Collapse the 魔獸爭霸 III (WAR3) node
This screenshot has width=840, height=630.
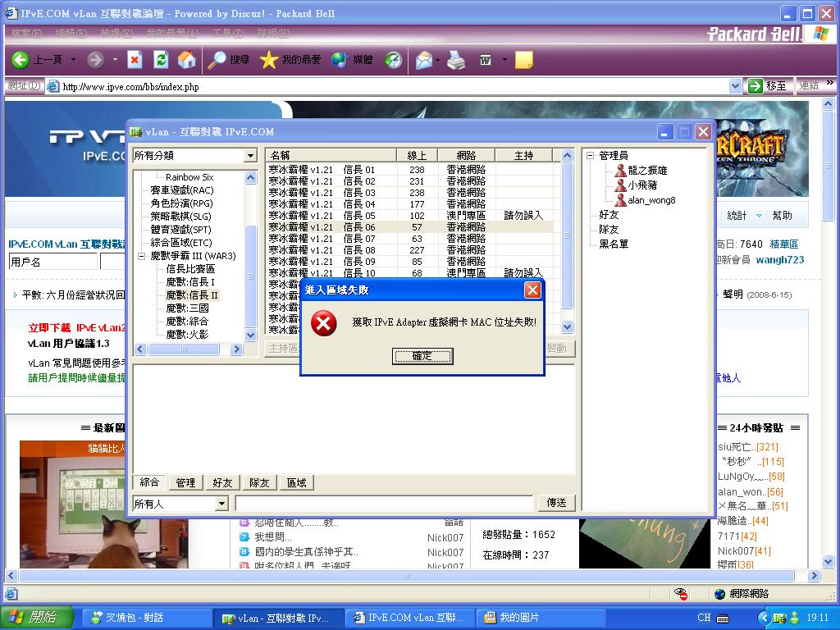point(142,257)
